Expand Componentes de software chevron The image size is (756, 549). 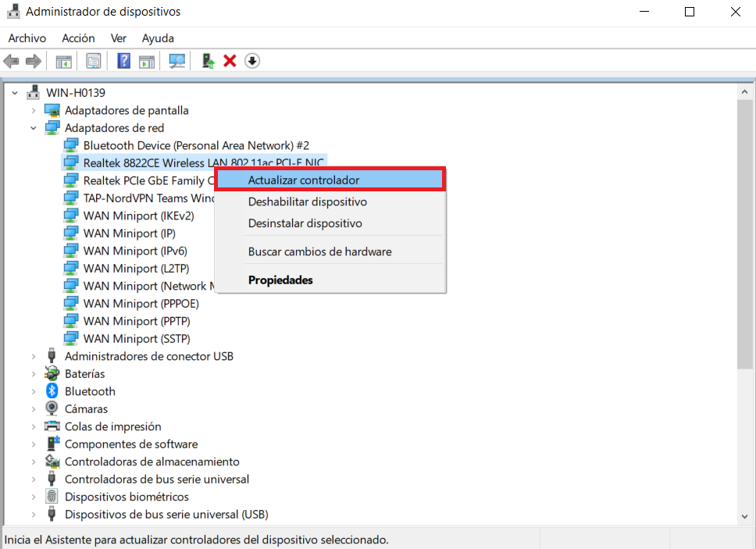tap(34, 444)
